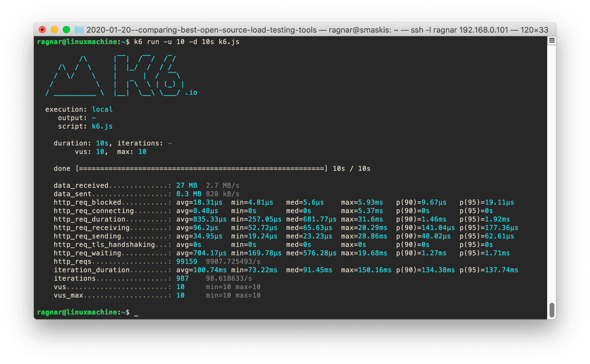Click the done progress bar

tap(202, 168)
